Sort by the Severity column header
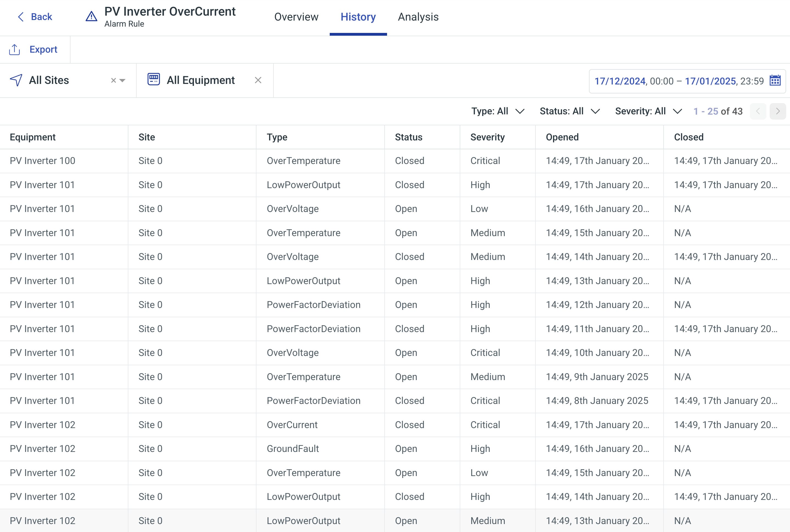790x532 pixels. pyautogui.click(x=487, y=137)
